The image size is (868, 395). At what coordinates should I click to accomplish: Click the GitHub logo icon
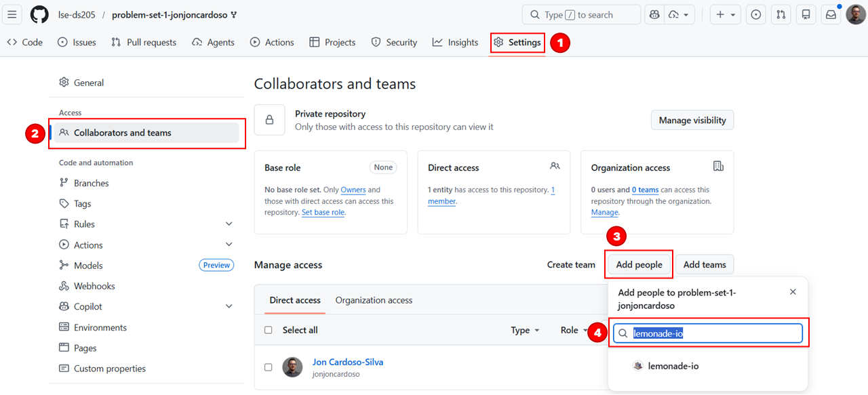[39, 15]
